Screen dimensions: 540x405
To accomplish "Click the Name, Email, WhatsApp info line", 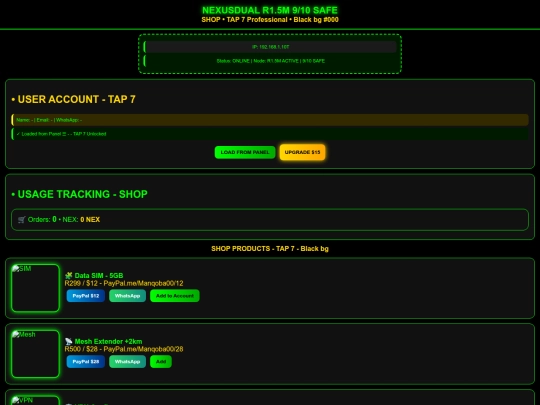I will [270, 120].
